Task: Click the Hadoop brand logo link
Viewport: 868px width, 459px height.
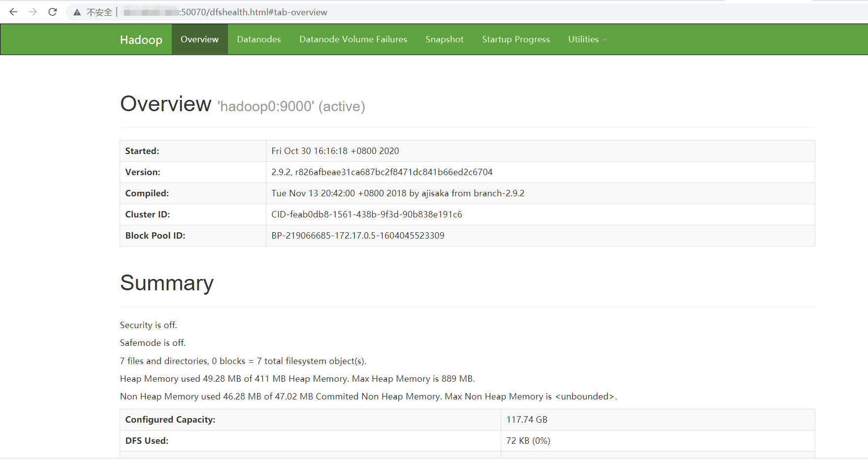Action: pyautogui.click(x=141, y=39)
